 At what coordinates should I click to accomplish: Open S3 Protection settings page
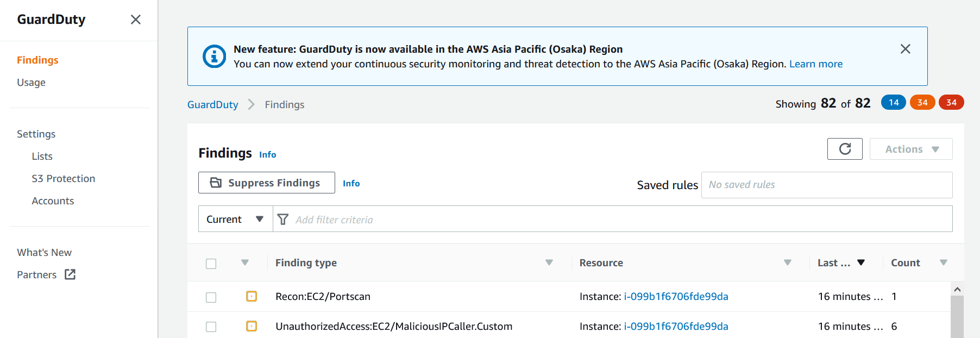(x=64, y=178)
